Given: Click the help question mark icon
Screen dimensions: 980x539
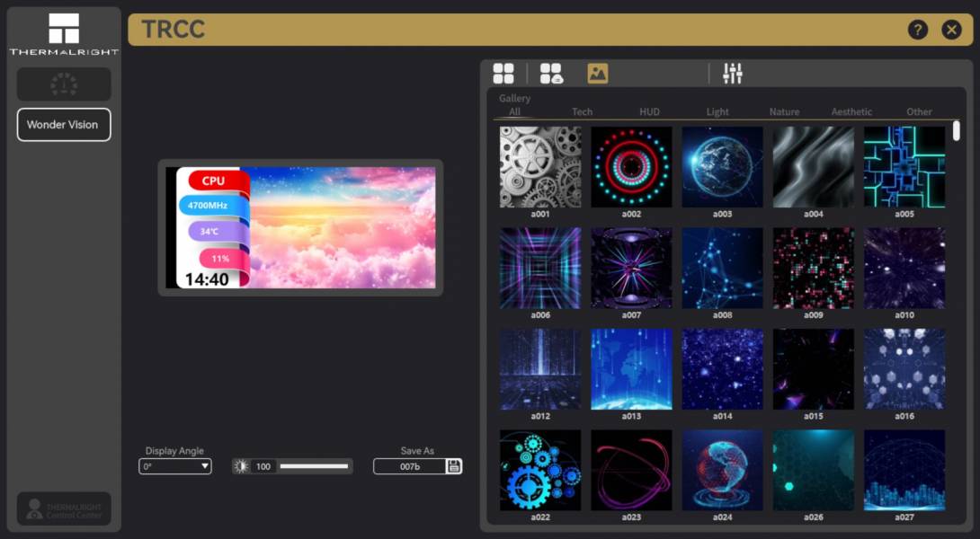Looking at the screenshot, I should [917, 30].
